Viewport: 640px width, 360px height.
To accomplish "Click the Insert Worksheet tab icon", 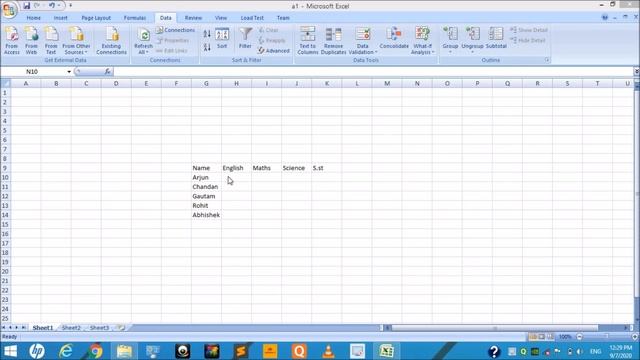I will (121, 328).
